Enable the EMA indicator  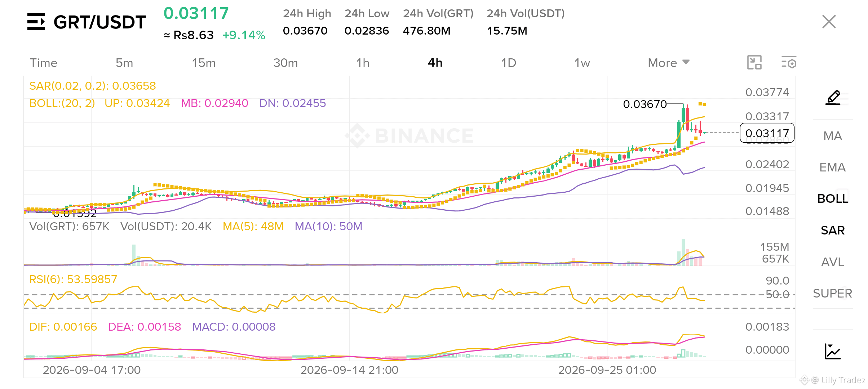(x=833, y=167)
